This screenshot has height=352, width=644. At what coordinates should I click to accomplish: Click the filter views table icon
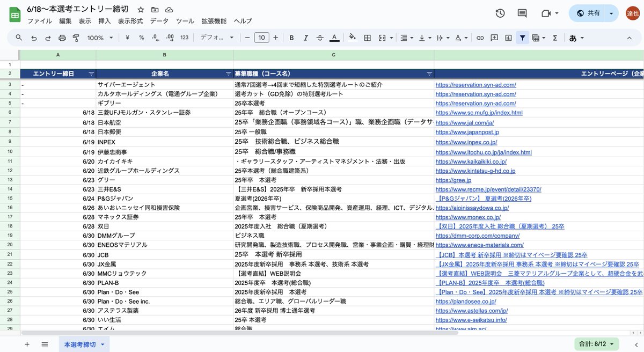coord(535,38)
